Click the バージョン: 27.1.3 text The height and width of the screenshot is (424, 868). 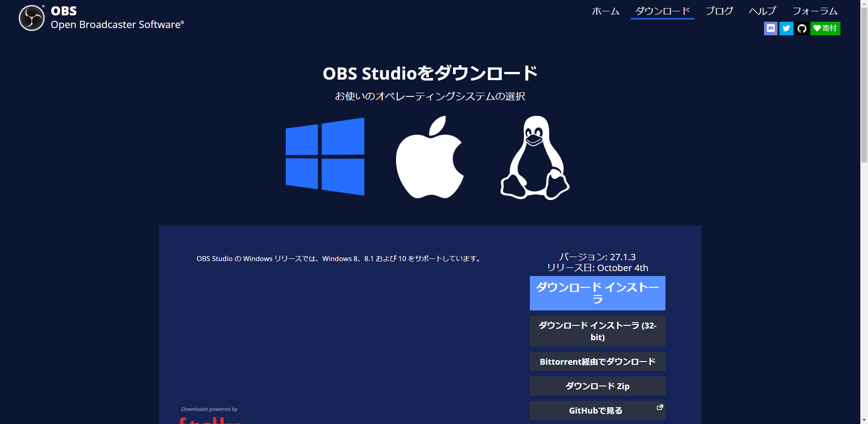click(x=598, y=257)
